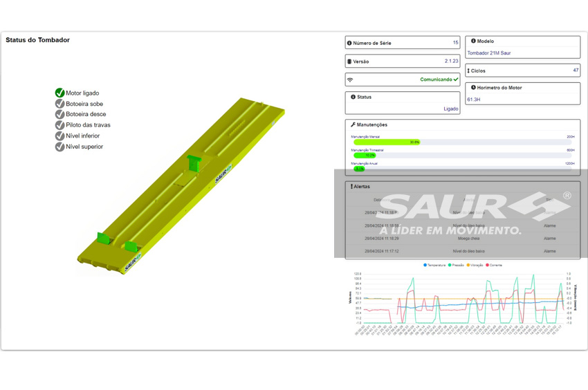Click the info icon beside Status
The image size is (588, 390).
tap(353, 97)
